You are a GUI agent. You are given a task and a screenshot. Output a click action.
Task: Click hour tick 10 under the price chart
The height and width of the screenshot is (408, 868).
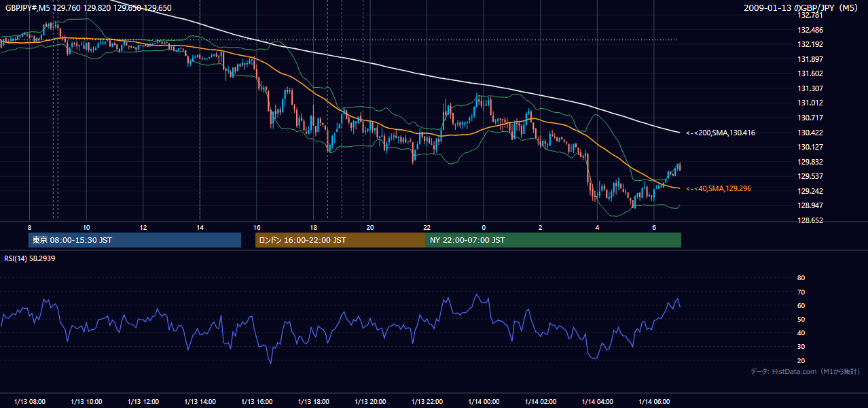[x=86, y=227]
